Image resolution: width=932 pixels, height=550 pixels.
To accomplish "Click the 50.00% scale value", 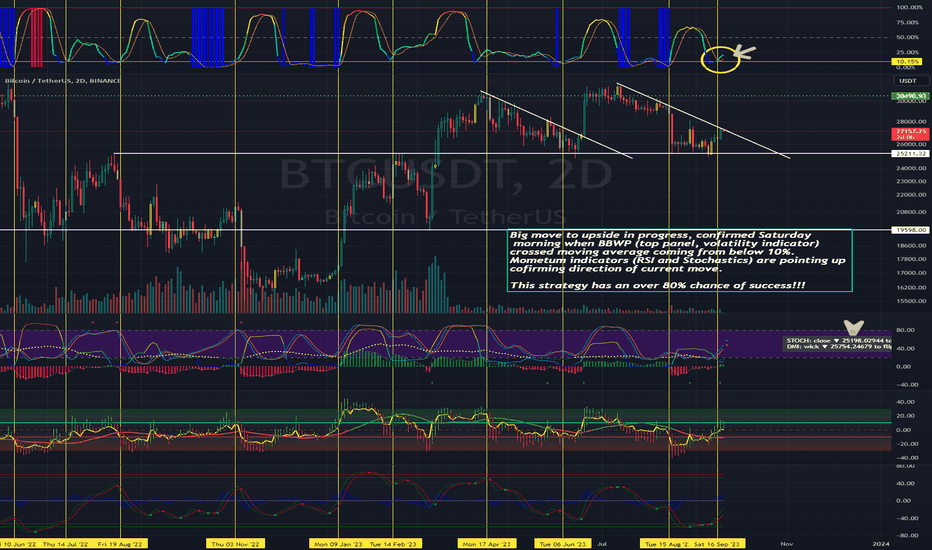I will [x=909, y=37].
